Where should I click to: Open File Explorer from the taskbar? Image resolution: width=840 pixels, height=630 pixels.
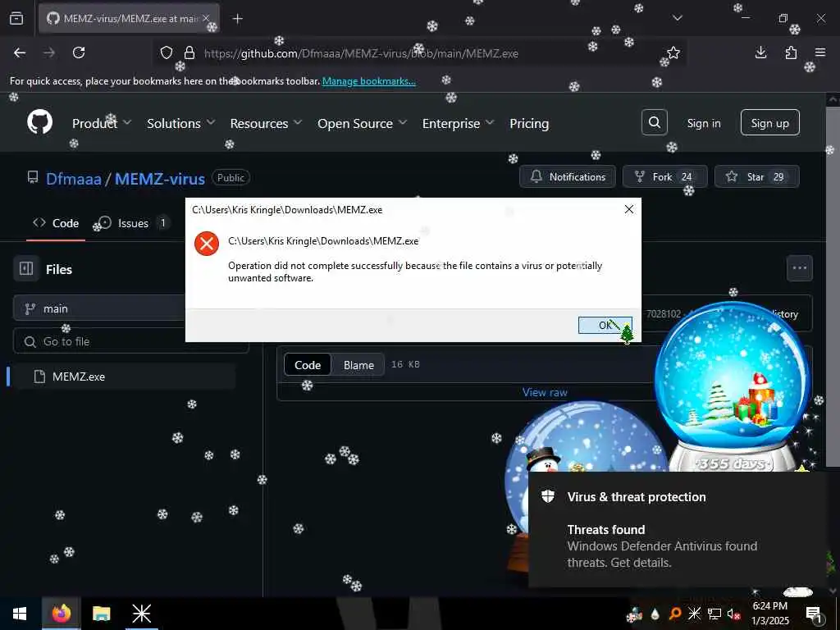click(x=101, y=614)
